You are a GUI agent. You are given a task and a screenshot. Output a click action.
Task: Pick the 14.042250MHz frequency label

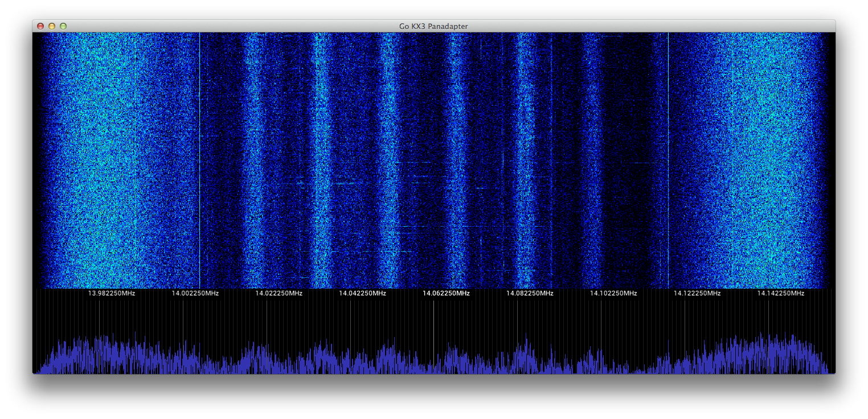pos(362,293)
